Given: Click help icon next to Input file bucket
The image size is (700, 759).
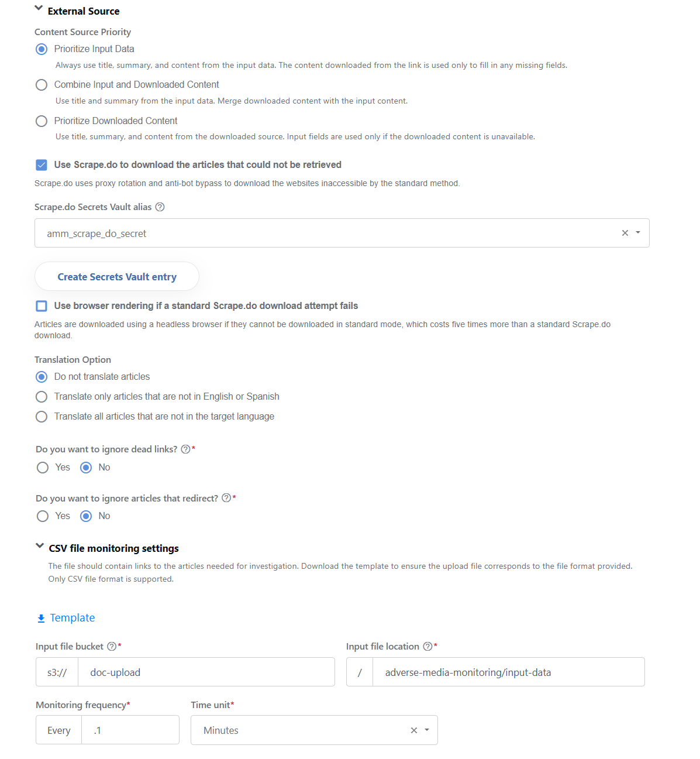Looking at the screenshot, I should coord(112,647).
